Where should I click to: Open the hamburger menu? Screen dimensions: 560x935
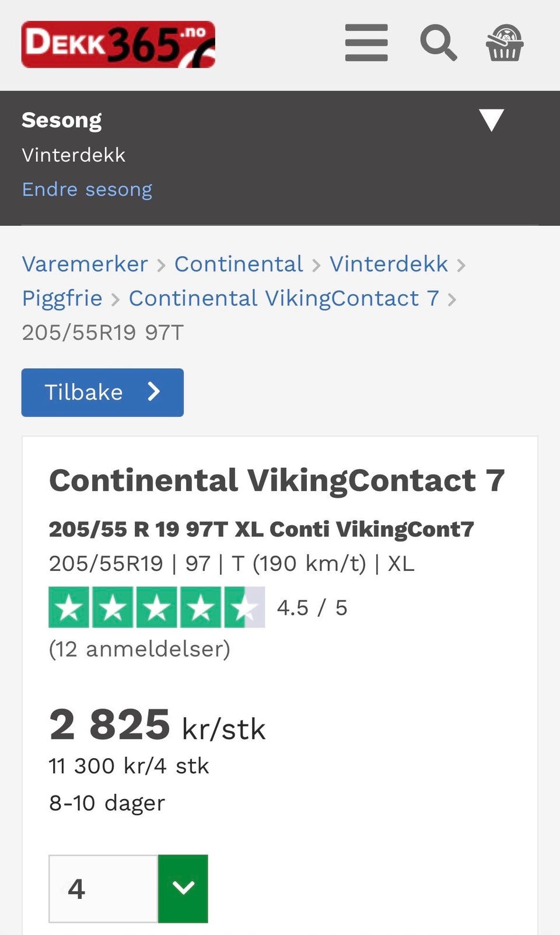pos(366,43)
